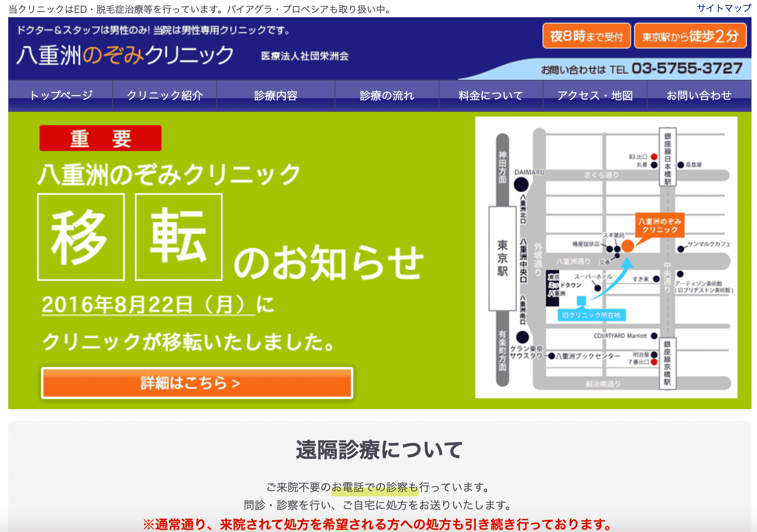Open 診療の流れ menu item
Image resolution: width=757 pixels, height=532 pixels.
coord(387,95)
